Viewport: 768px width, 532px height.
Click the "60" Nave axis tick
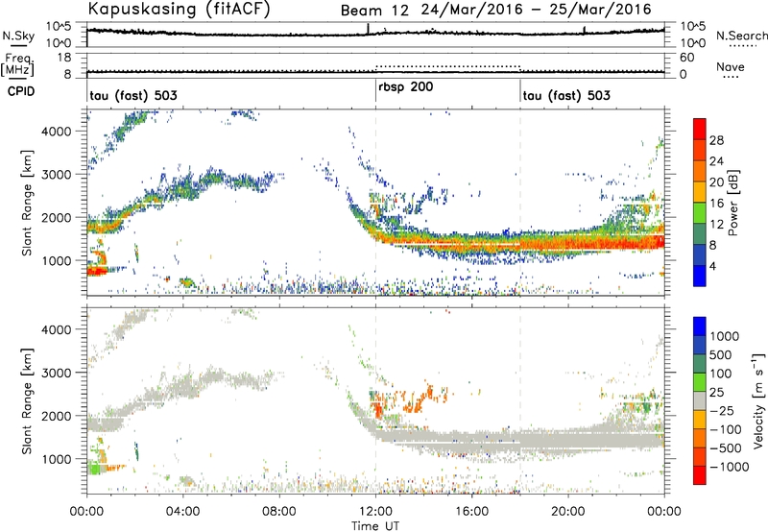[686, 58]
